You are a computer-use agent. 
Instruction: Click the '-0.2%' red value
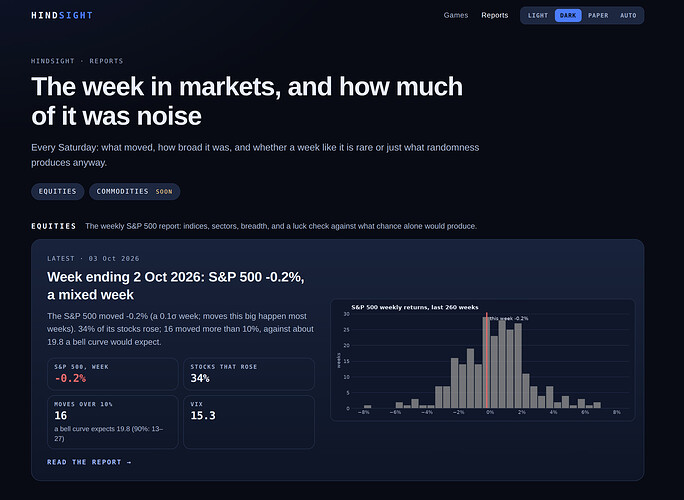coord(70,378)
